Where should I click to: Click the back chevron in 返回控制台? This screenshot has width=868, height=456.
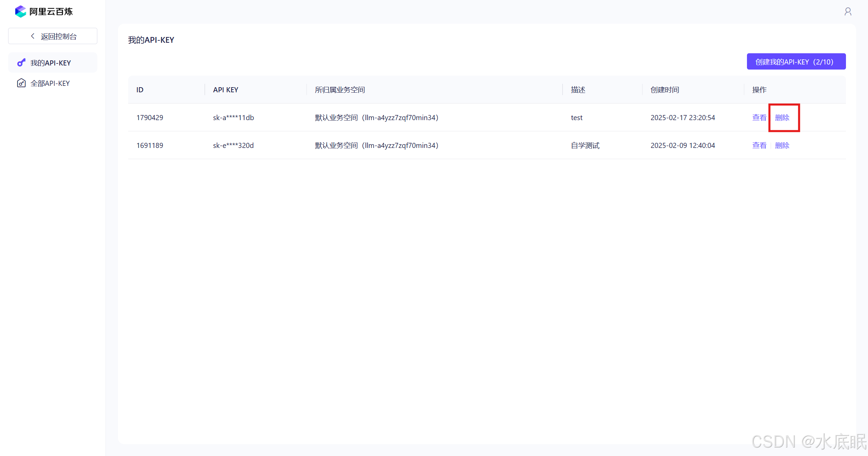33,36
